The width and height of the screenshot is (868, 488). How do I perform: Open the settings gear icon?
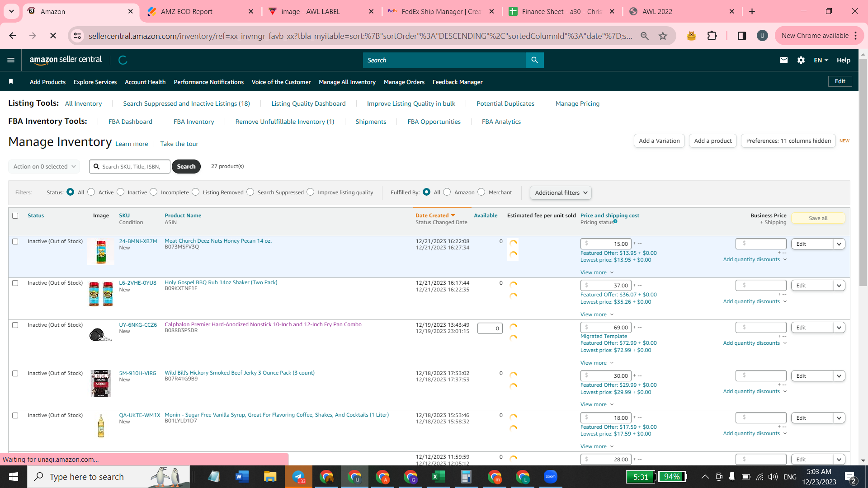[x=801, y=60]
